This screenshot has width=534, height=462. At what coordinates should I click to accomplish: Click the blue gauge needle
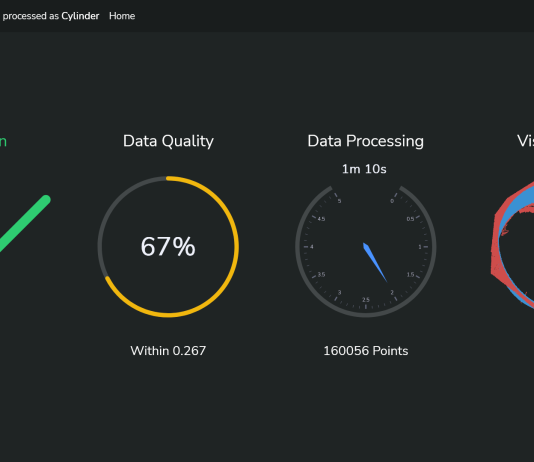pos(375,262)
